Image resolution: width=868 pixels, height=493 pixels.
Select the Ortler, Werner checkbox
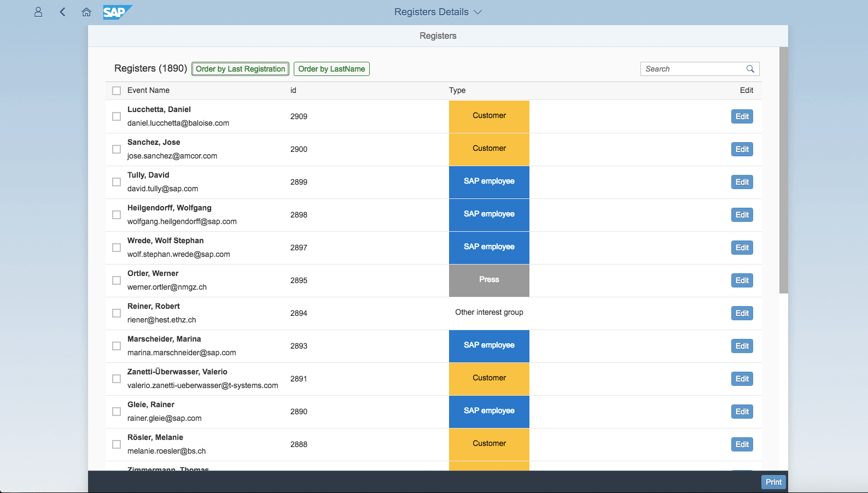coord(116,280)
